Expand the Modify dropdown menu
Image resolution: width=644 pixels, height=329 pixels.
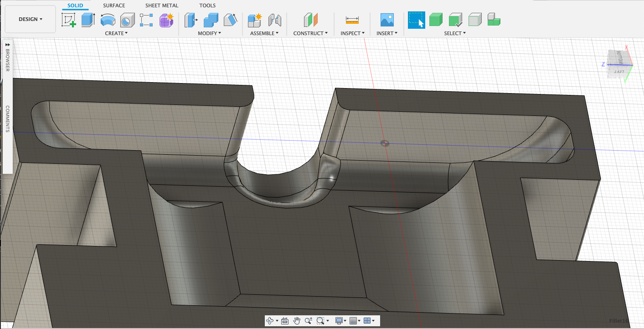pos(209,33)
